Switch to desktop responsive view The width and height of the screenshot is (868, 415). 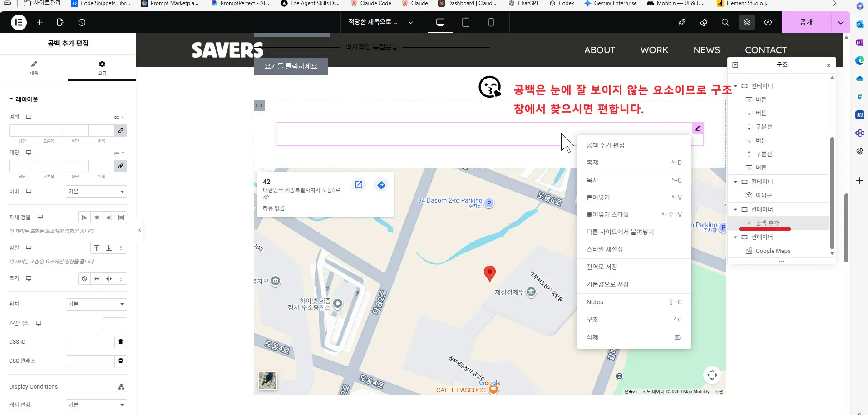440,22
